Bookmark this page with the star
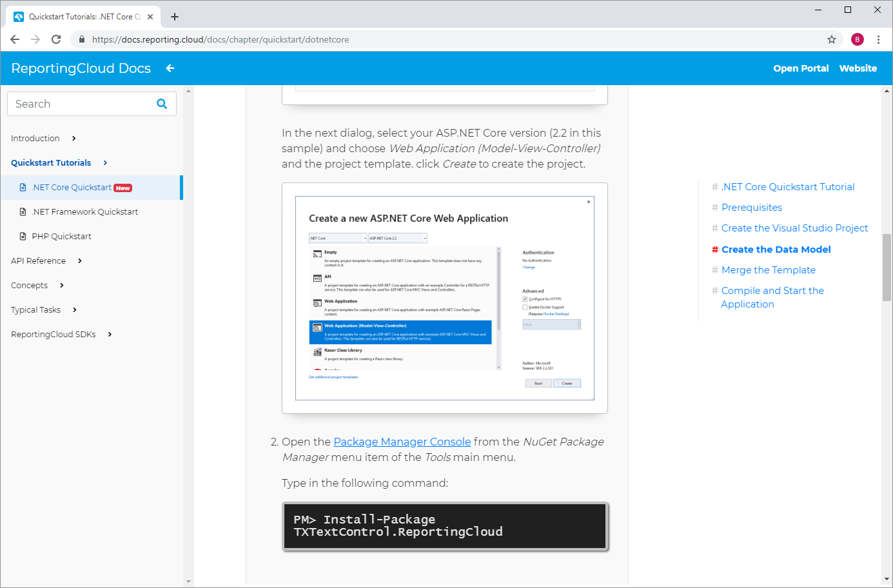The width and height of the screenshot is (893, 588). [x=832, y=39]
